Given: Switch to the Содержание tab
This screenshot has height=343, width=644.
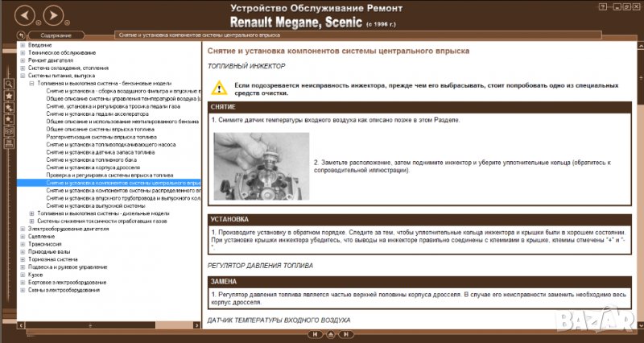Looking at the screenshot, I should click(56, 35).
